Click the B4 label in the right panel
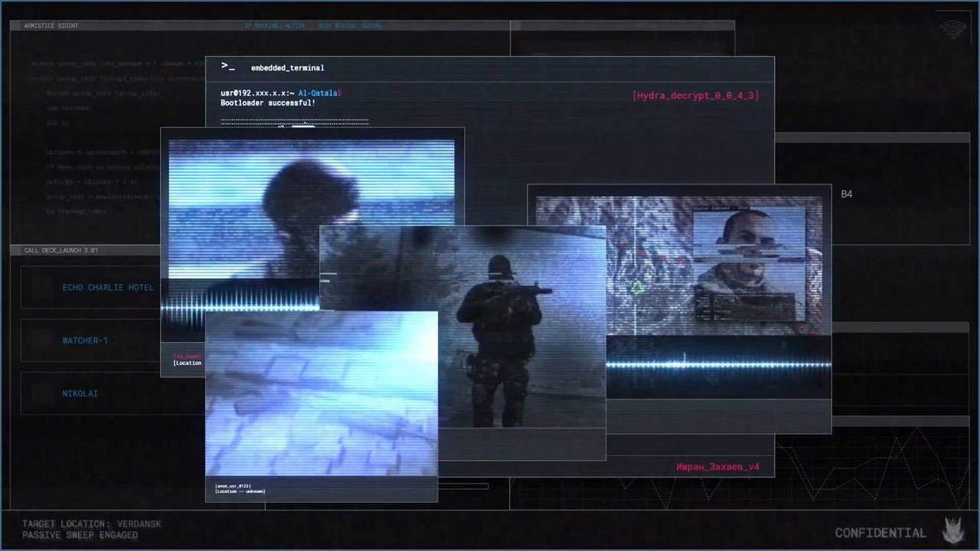This screenshot has width=980, height=551. [x=847, y=194]
